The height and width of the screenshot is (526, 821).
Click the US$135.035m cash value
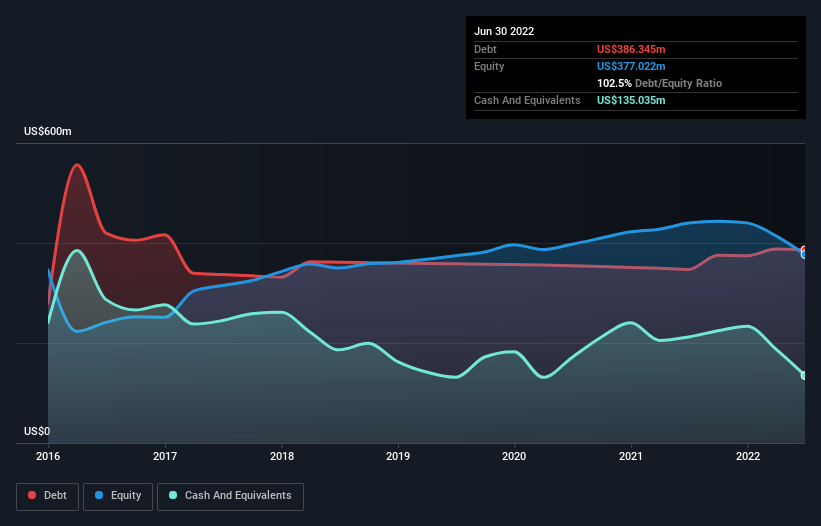[631, 100]
